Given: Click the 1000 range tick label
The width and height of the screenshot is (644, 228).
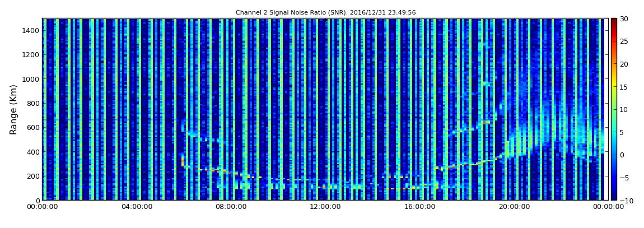Looking at the screenshot, I should pyautogui.click(x=30, y=79).
